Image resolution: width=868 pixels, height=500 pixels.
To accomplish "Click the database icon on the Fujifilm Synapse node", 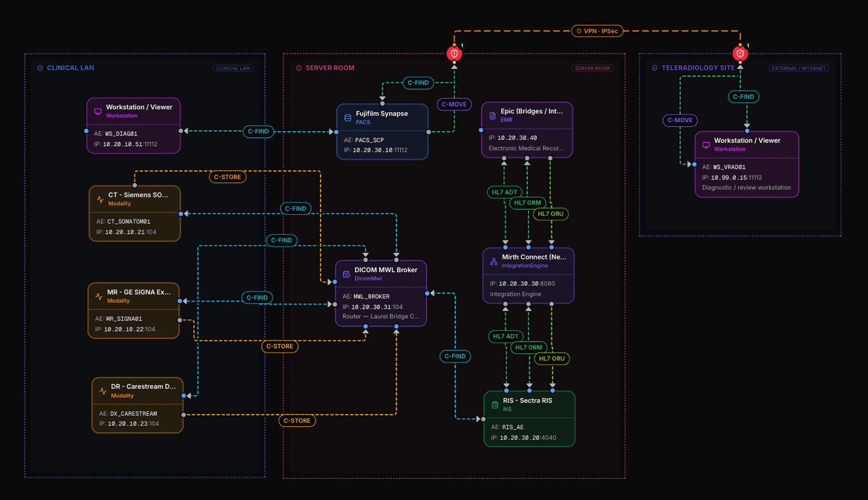I will coord(348,118).
